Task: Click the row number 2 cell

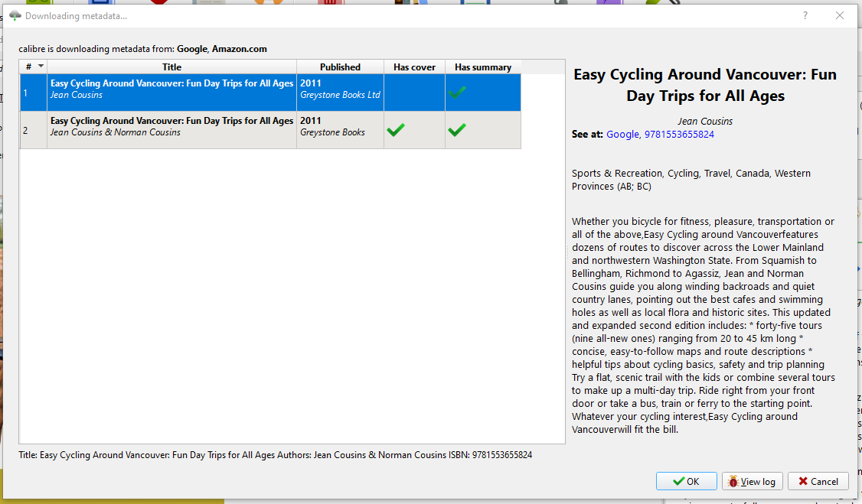Action: [34, 130]
